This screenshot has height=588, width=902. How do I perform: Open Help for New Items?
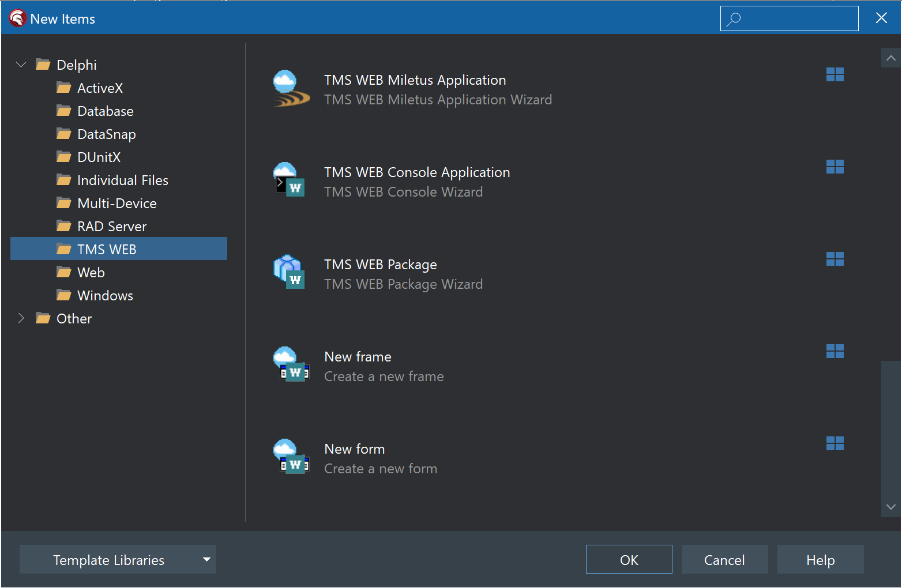(x=821, y=559)
